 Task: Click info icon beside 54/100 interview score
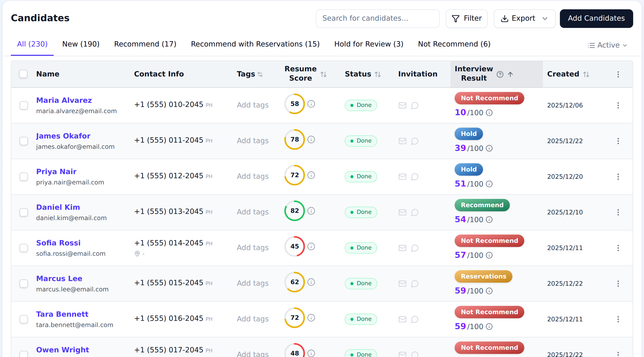point(489,220)
